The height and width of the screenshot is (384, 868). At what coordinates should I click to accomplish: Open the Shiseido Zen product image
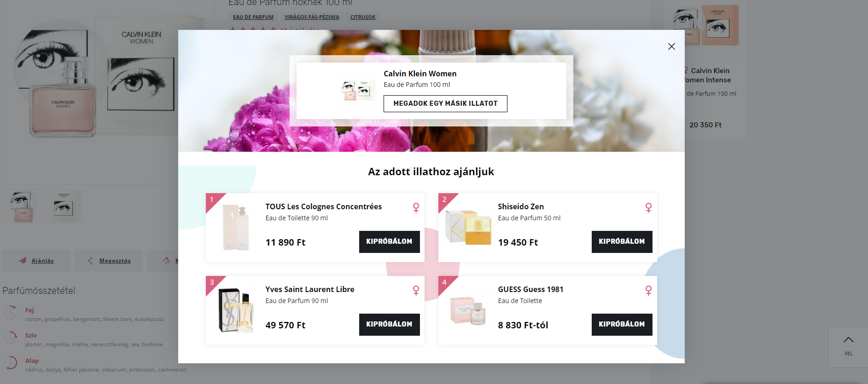468,228
